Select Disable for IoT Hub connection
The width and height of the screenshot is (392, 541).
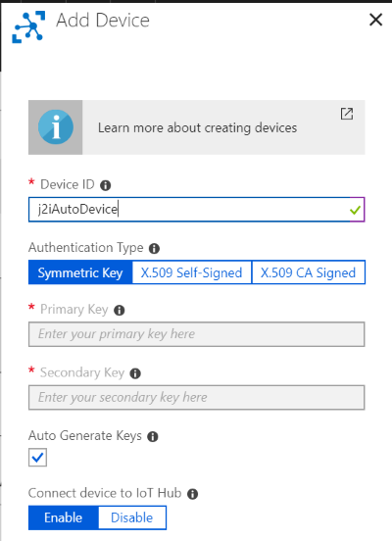[132, 517]
